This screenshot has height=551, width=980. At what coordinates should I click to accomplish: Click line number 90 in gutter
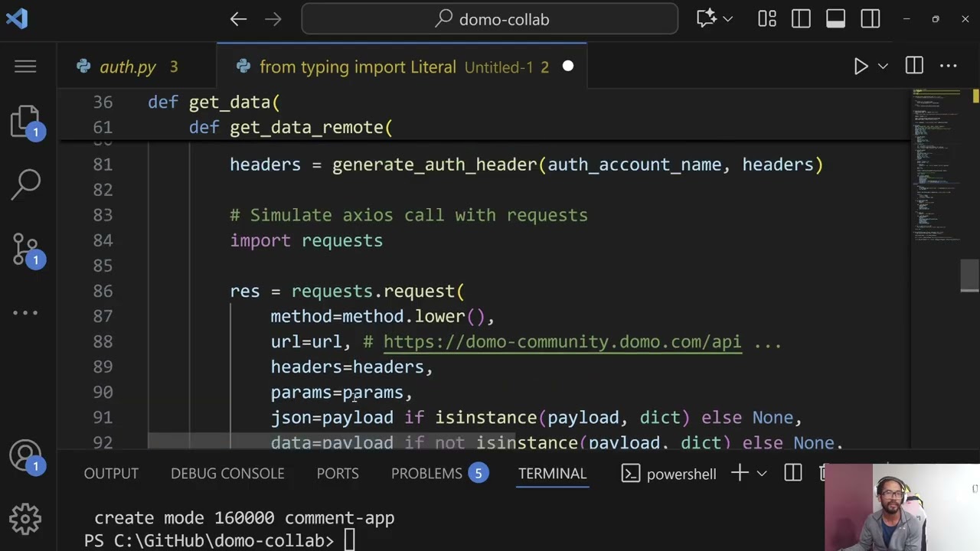103,392
